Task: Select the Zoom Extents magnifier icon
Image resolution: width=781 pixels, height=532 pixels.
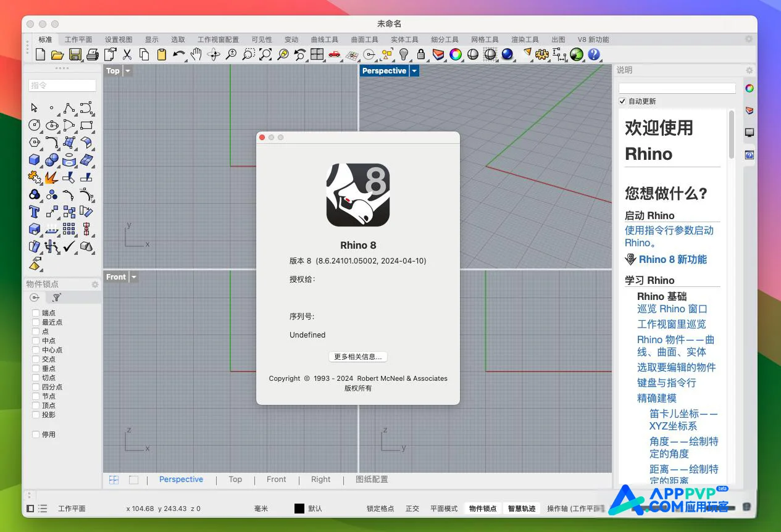Action: point(265,54)
